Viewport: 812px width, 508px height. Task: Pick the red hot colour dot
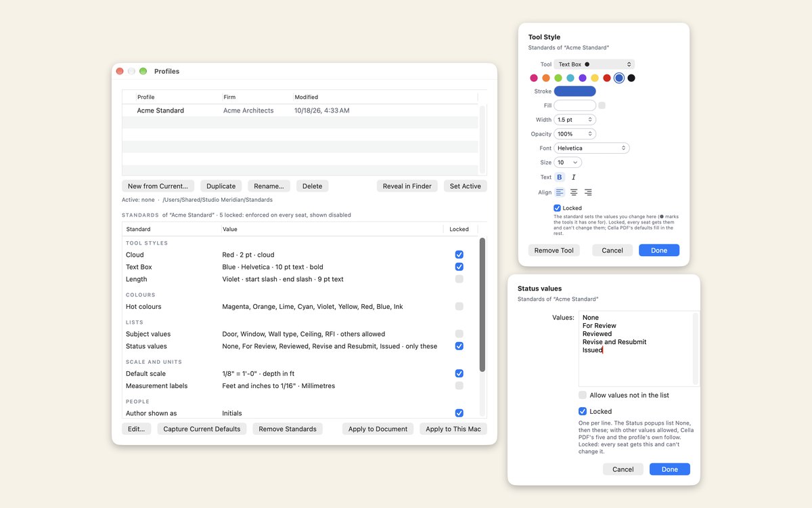(x=607, y=78)
